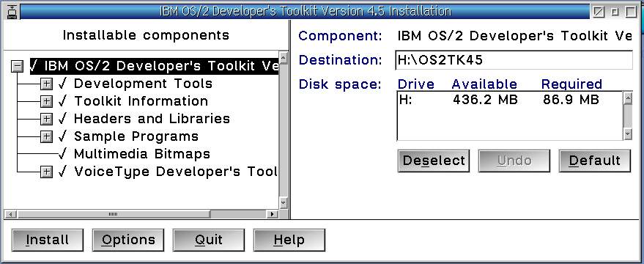Click the Destination path input field
The height and width of the screenshot is (264, 644).
click(x=514, y=60)
